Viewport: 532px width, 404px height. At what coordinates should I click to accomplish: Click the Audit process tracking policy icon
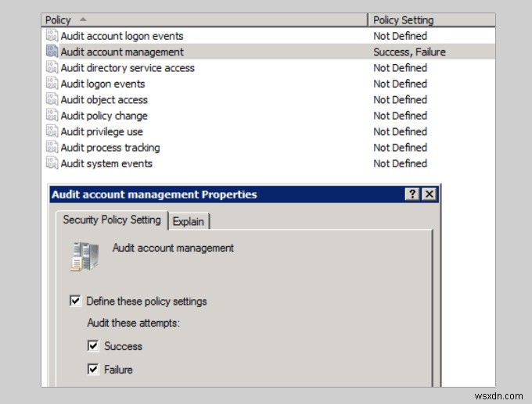52,147
